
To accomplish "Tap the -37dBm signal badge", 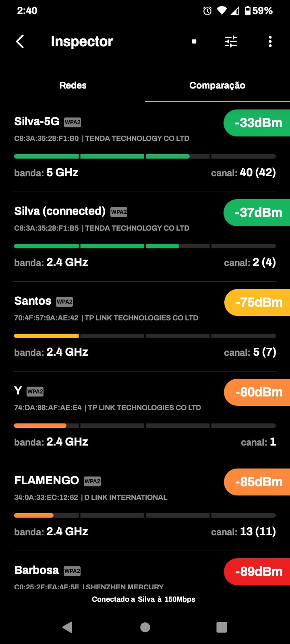I will [x=258, y=213].
